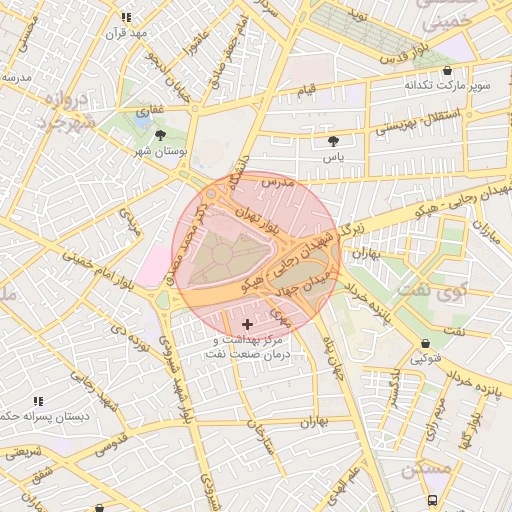Click the restaurant icon above دبستان پسرانه

38,401
